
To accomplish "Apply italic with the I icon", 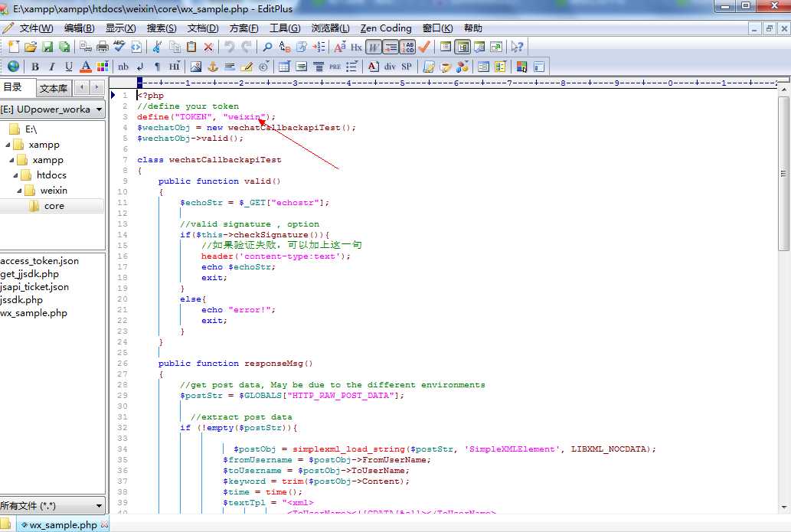I will (x=51, y=67).
